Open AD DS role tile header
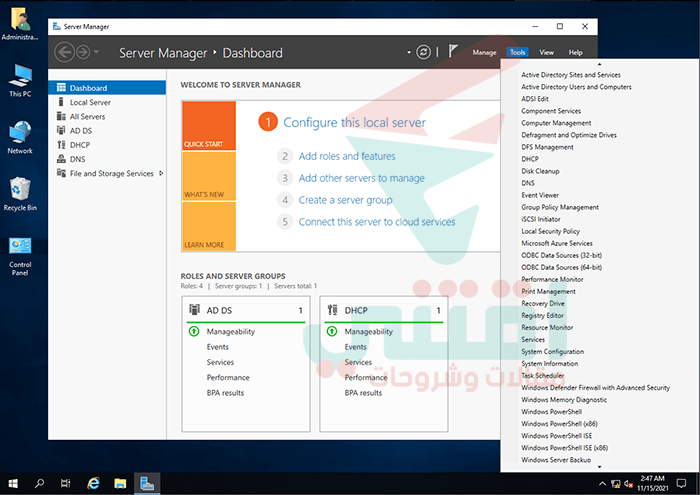Image resolution: width=700 pixels, height=495 pixels. click(x=246, y=310)
